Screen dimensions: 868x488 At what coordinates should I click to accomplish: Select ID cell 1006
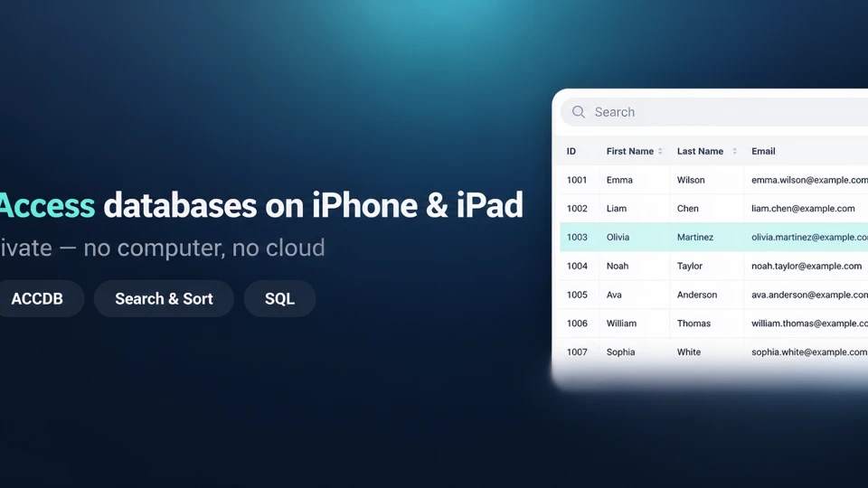[x=577, y=324]
